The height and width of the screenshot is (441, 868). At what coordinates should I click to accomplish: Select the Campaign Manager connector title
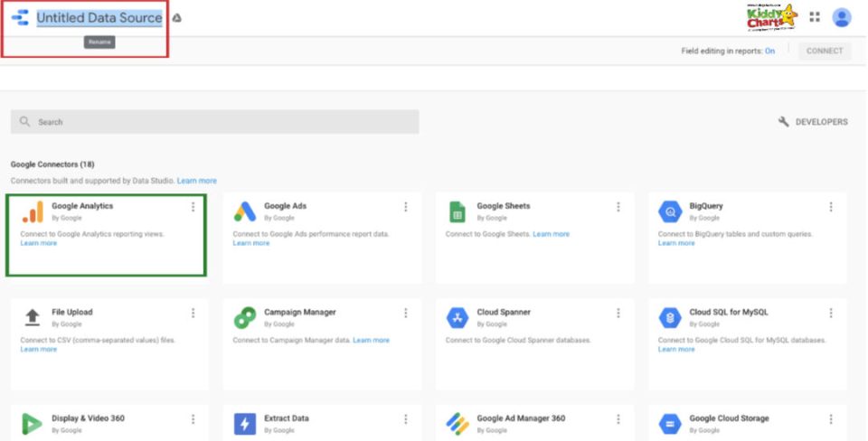tap(300, 312)
